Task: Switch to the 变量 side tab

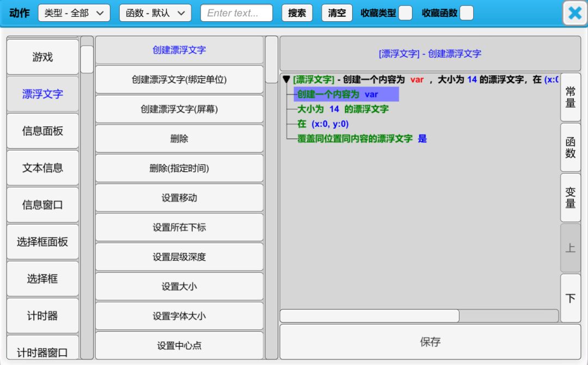Action: tap(570, 197)
